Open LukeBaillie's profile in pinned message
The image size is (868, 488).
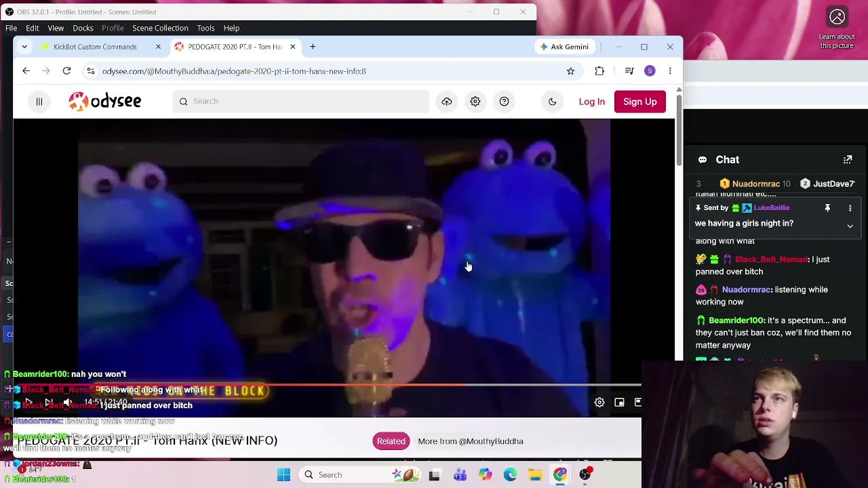coord(772,208)
